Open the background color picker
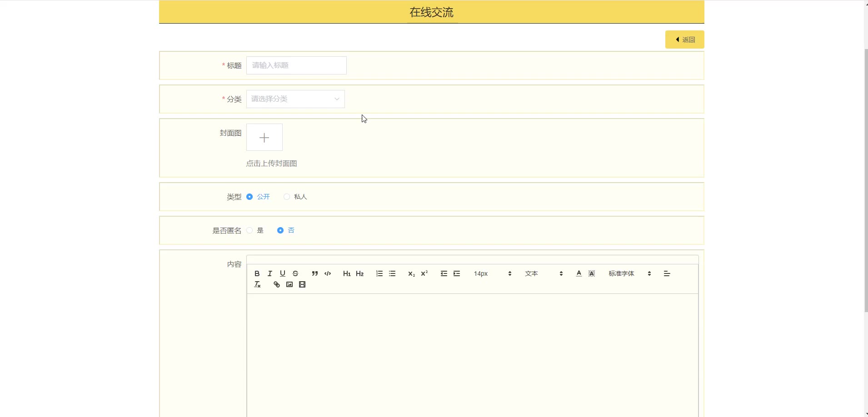 click(x=591, y=273)
